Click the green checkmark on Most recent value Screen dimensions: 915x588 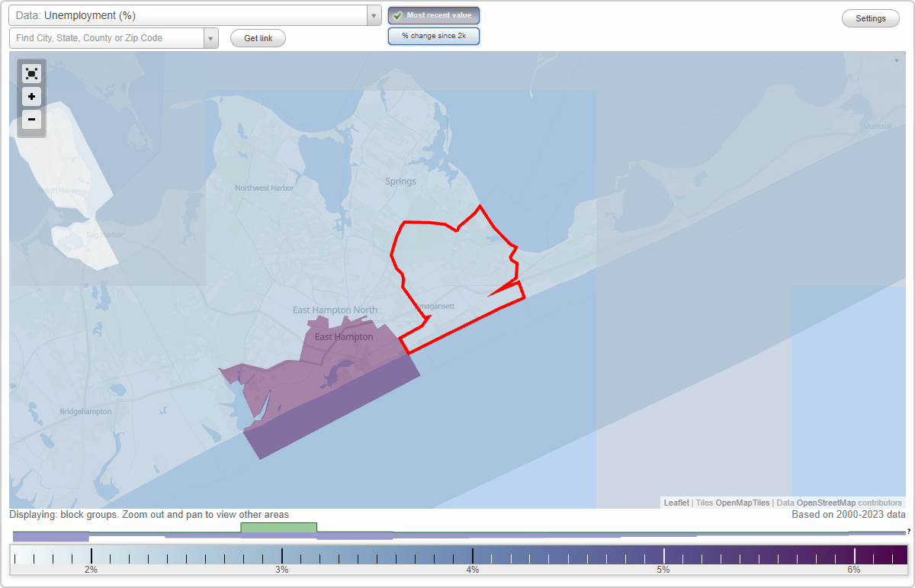(x=397, y=15)
